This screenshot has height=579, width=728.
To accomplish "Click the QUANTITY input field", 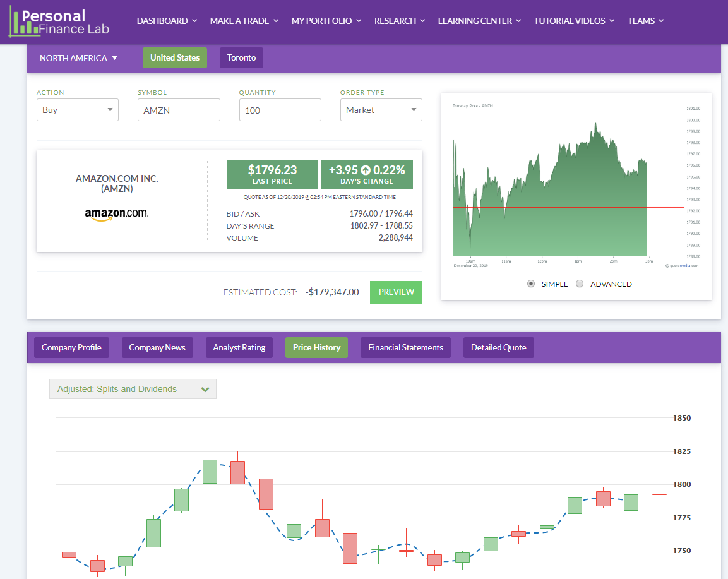I will pos(280,109).
